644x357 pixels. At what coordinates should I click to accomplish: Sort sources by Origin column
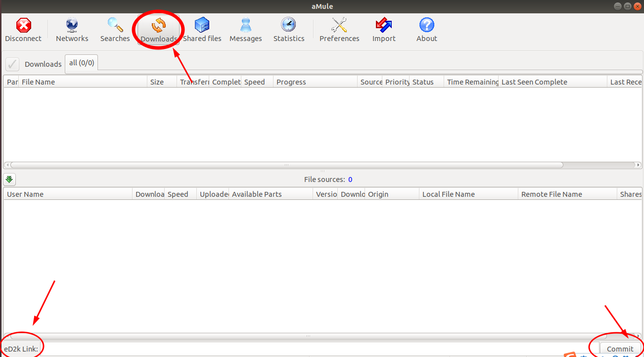(392, 194)
